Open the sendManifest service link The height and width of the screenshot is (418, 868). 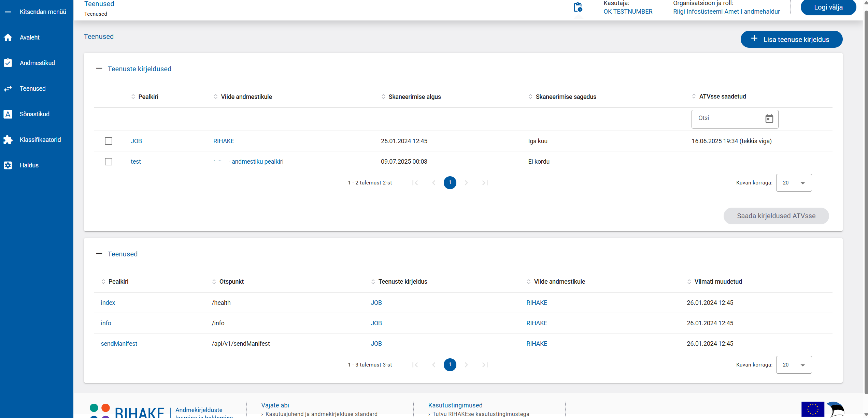click(119, 344)
